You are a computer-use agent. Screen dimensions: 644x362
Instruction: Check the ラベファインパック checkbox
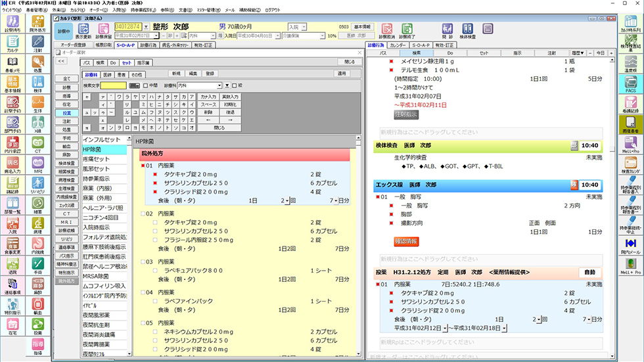pyautogui.click(x=155, y=302)
